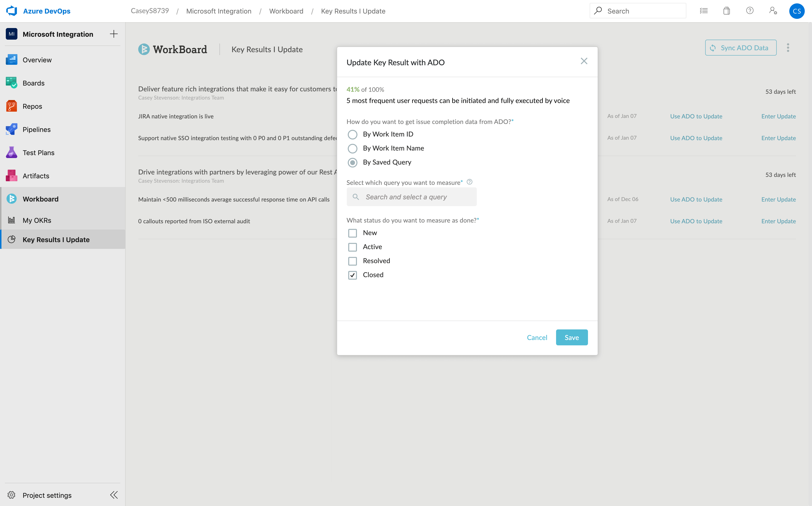Open the Marketplace bag icon in the header
Image resolution: width=812 pixels, height=506 pixels.
[726, 11]
